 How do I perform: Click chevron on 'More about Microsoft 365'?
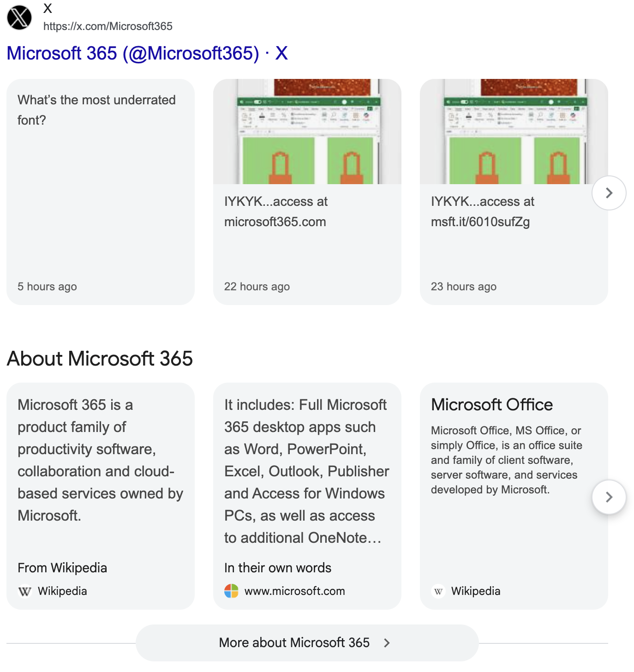[387, 643]
